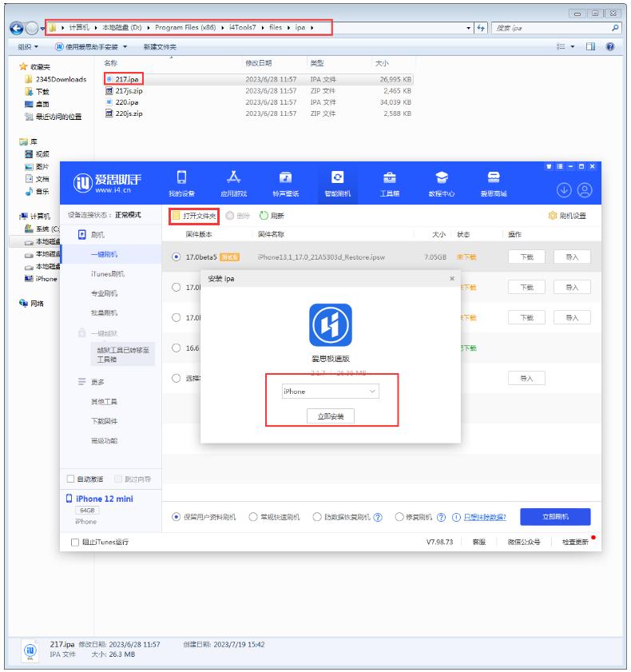
Task: Click 打开文件夹 folder button
Action: click(x=194, y=216)
